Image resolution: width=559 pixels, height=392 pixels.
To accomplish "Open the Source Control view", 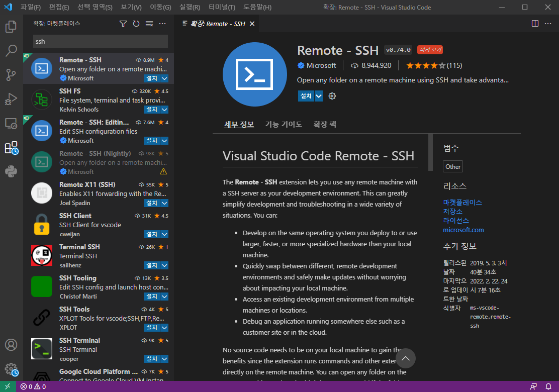I will pos(11,75).
